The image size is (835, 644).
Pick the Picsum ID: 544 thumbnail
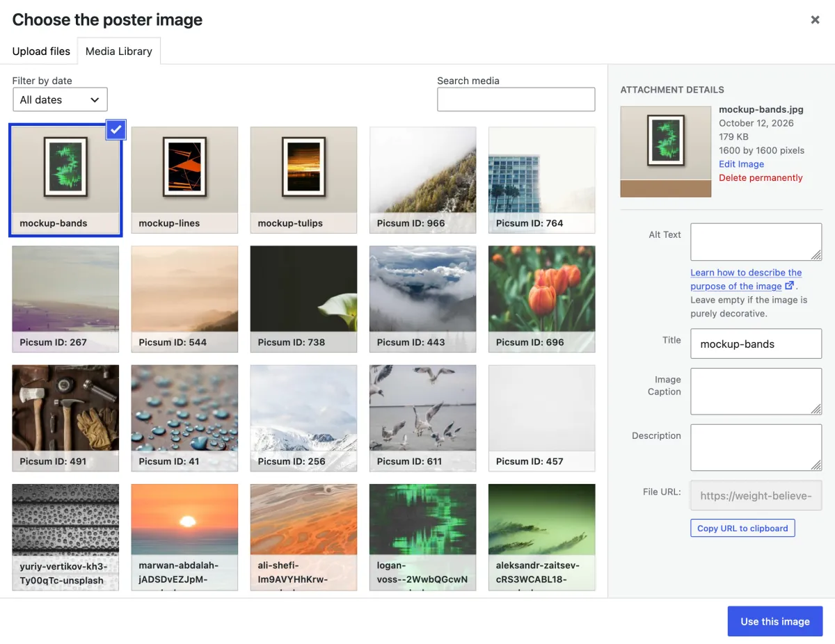click(x=184, y=299)
